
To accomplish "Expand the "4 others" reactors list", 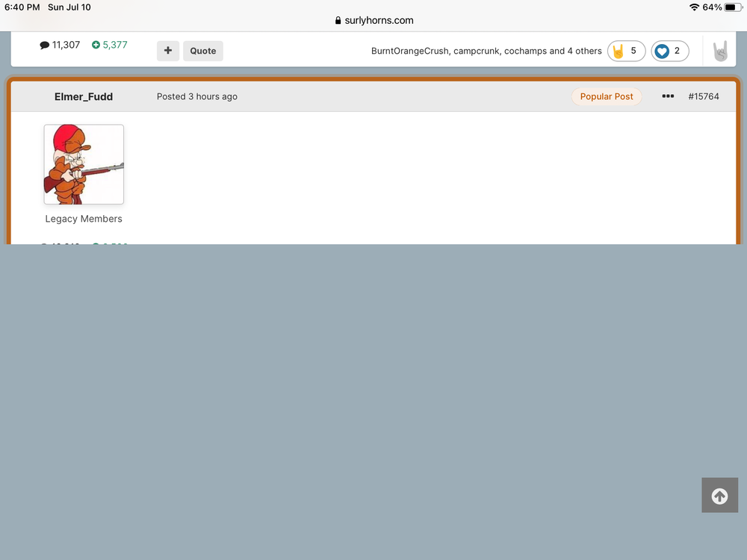I will [x=583, y=51].
